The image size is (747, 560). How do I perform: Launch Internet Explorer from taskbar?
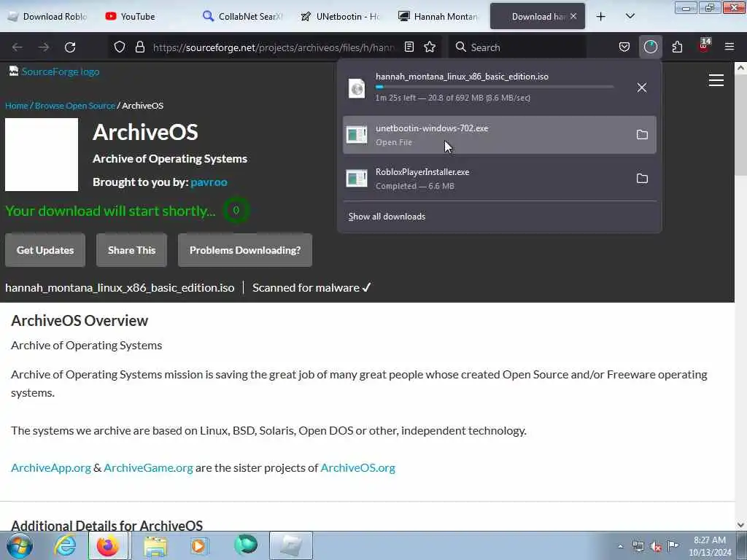pyautogui.click(x=65, y=545)
